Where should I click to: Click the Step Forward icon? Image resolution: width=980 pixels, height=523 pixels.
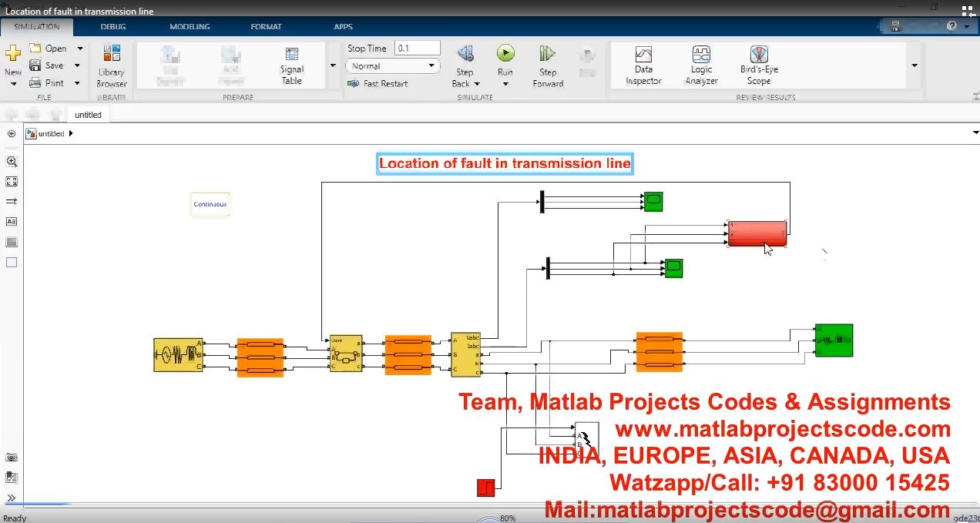[548, 54]
